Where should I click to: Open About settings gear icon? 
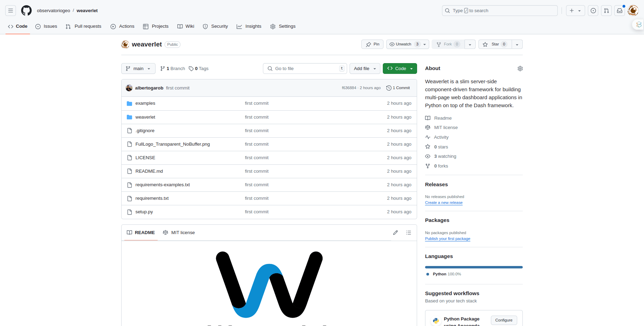point(520,69)
